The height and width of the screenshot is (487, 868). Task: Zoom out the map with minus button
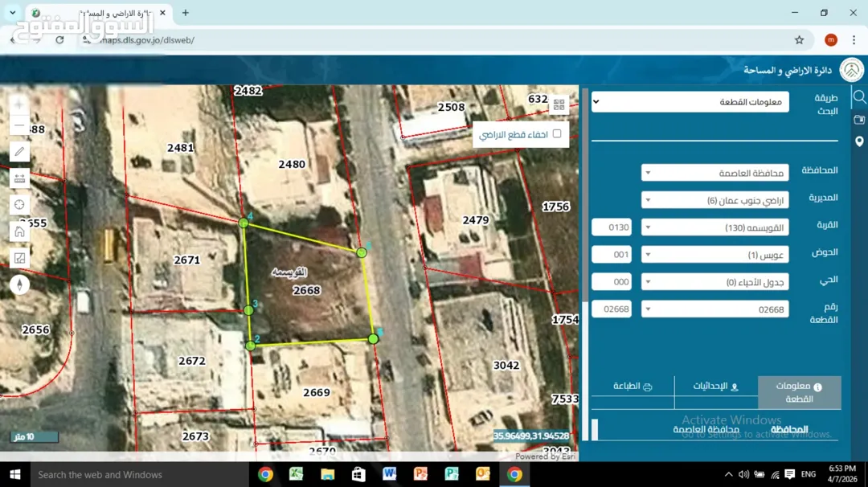[x=19, y=125]
